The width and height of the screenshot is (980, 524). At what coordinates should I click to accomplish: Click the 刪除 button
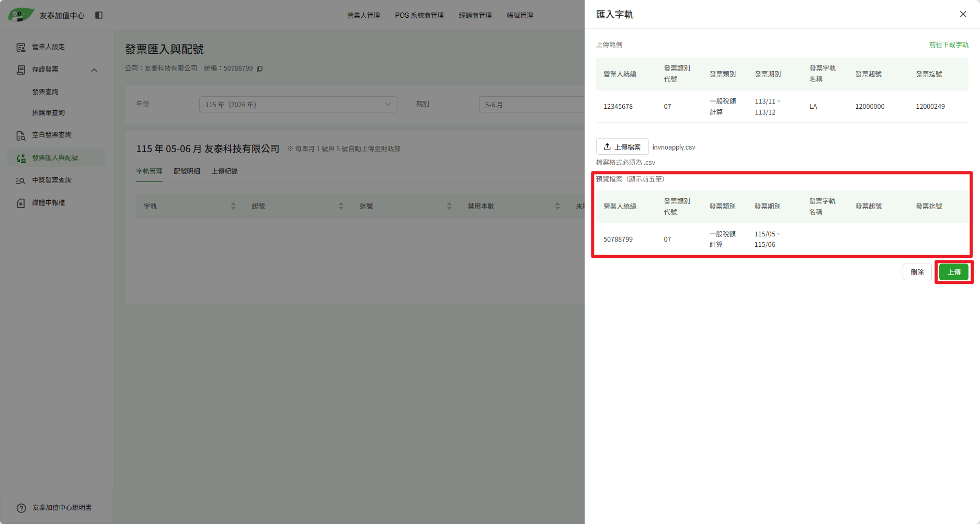917,272
